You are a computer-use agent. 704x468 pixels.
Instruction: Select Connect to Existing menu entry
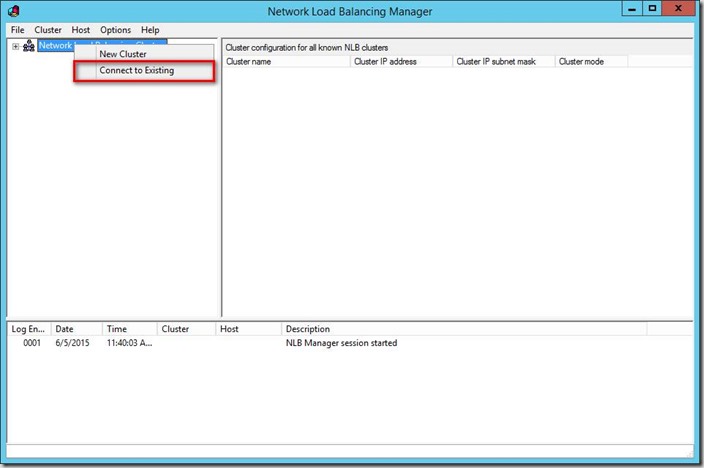click(136, 71)
